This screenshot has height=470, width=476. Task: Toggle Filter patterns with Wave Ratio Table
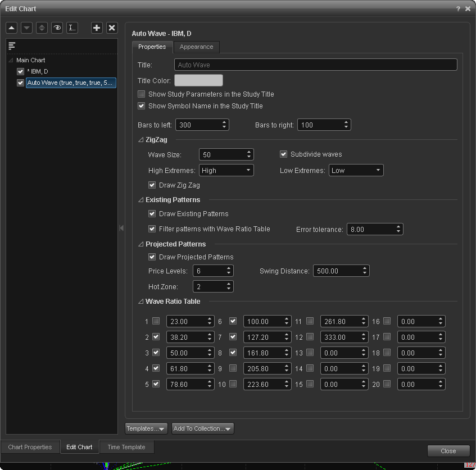point(152,229)
